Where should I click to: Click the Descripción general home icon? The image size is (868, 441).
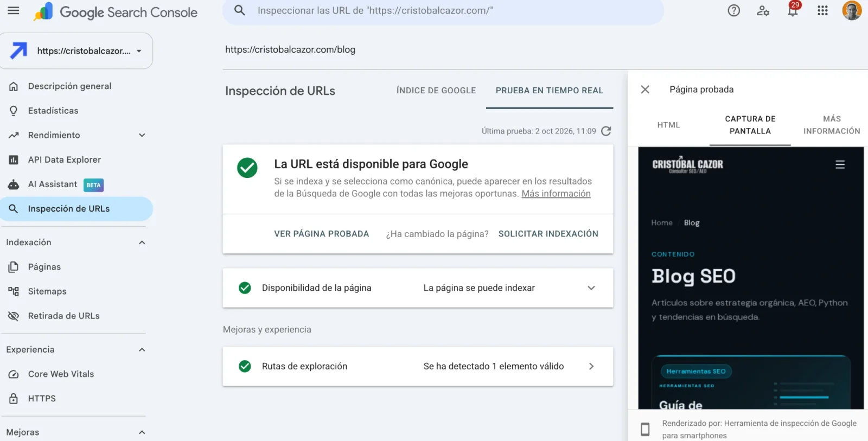tap(14, 86)
